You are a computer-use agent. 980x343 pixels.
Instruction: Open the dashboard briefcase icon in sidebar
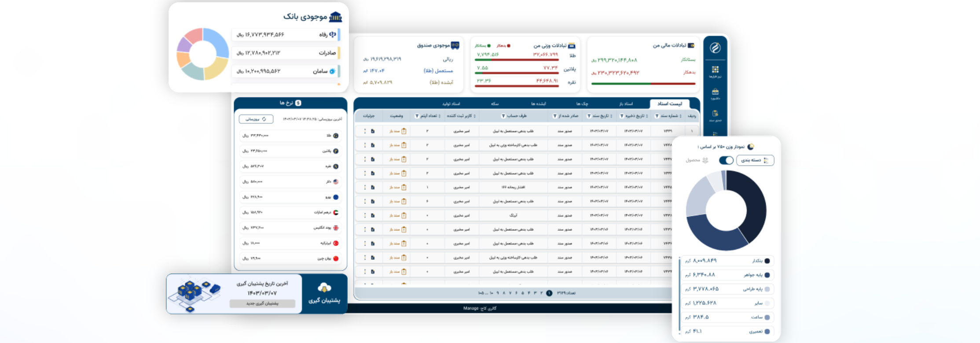(715, 92)
